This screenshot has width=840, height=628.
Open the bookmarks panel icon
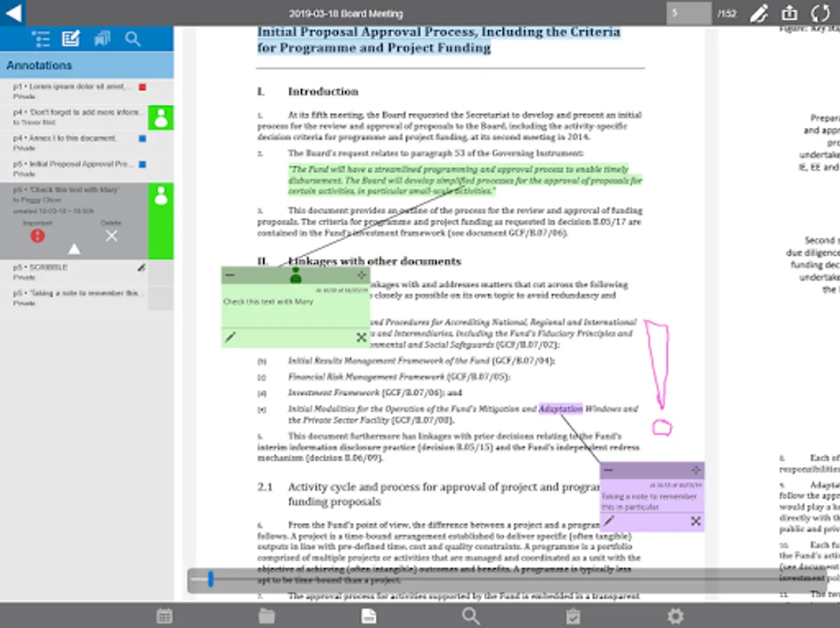point(102,39)
